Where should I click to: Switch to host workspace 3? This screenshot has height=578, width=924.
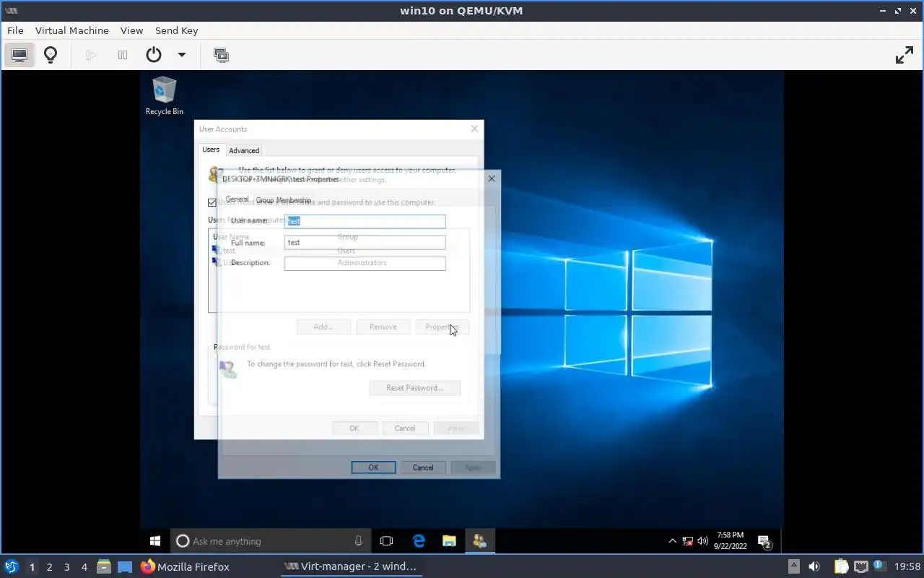(66, 567)
